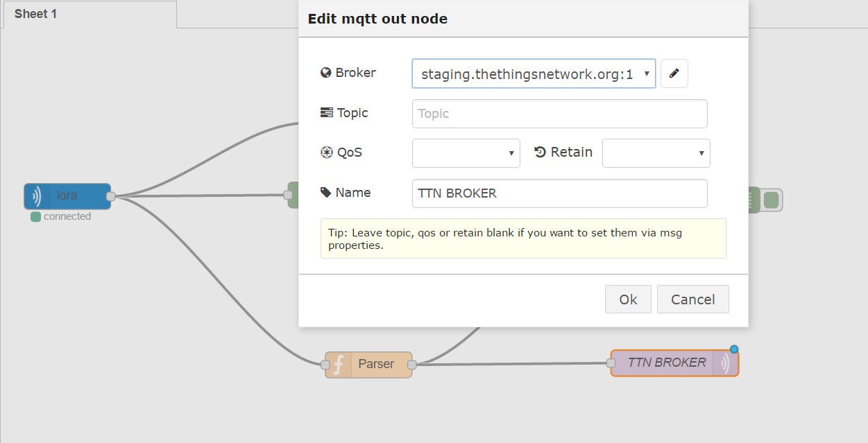868x443 pixels.
Task: Select the Parser function node
Action: click(368, 364)
